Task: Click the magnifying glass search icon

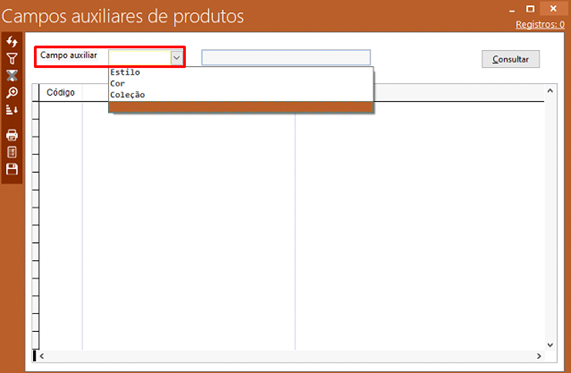Action: click(x=12, y=93)
